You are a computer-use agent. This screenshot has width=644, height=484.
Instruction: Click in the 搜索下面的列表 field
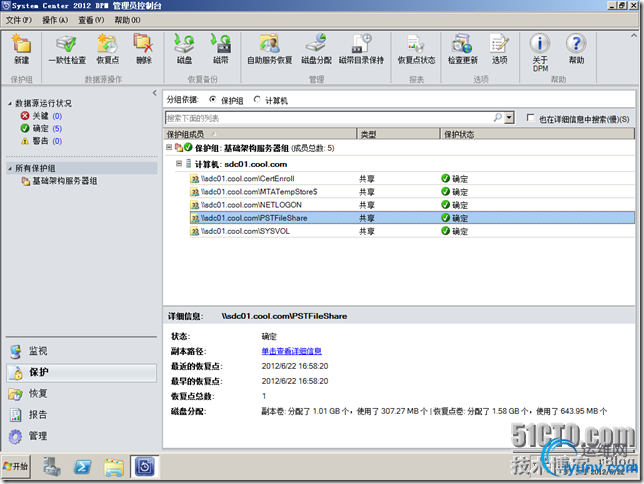coord(329,118)
